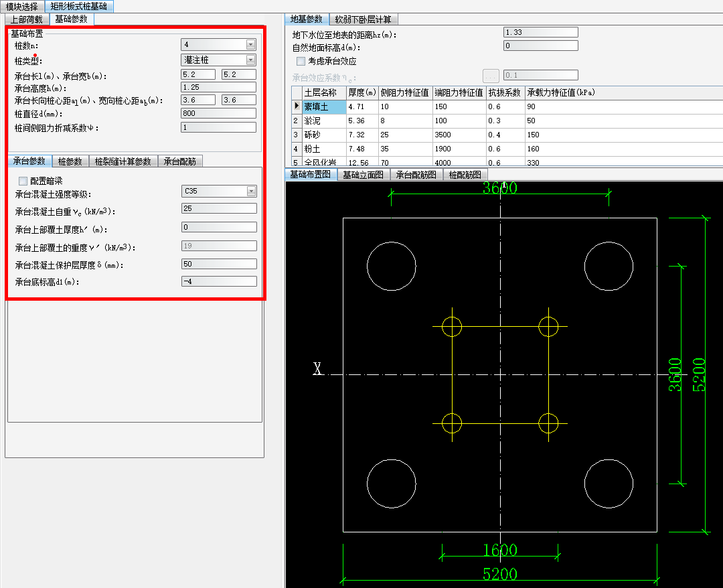
Task: Click the 承载力特征值(kPa) column header
Action: click(x=624, y=92)
